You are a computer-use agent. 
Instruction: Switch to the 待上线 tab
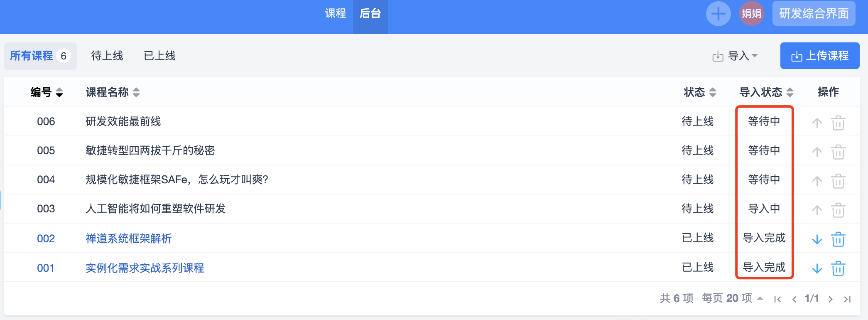(107, 56)
